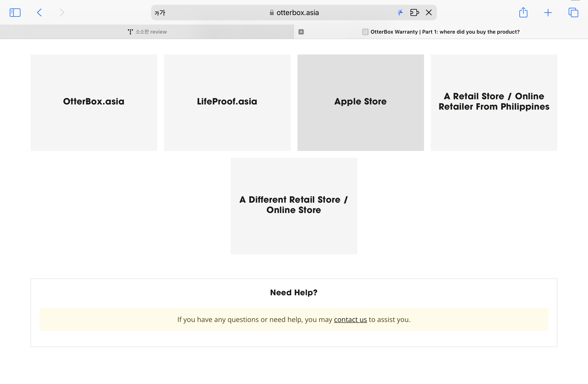
Task: Open the contact us link
Action: click(350, 319)
